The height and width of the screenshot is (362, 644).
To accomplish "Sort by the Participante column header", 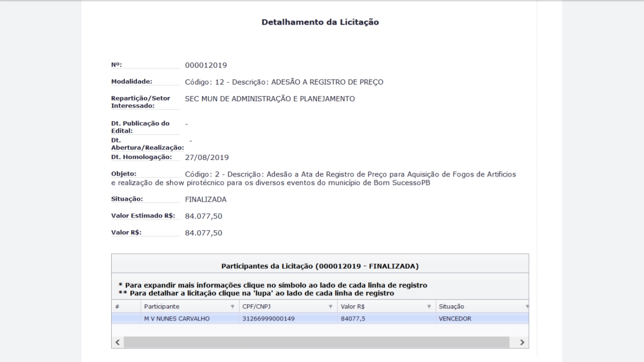I will [162, 307].
